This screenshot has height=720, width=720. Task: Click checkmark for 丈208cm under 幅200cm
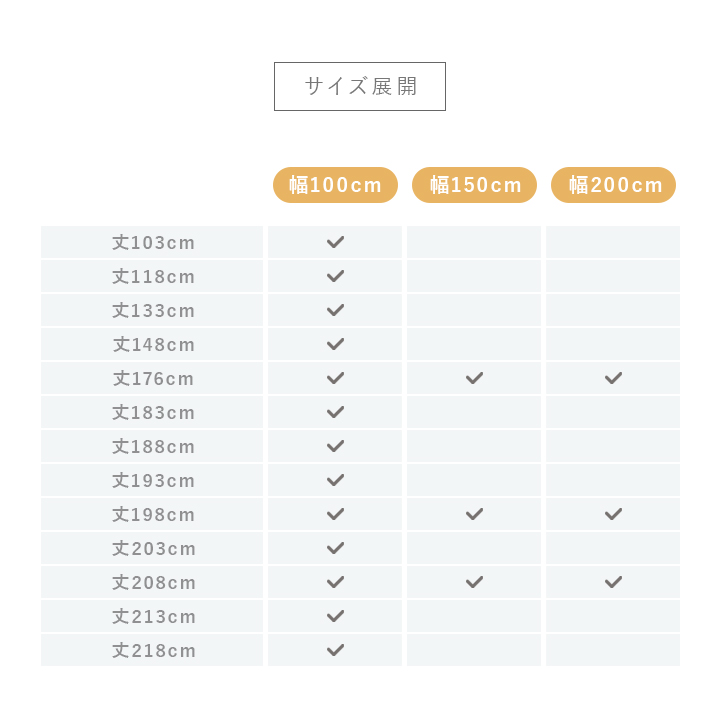point(613,582)
